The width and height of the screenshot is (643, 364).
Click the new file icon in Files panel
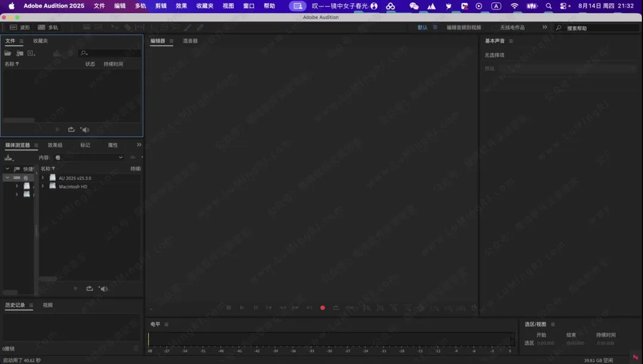click(31, 54)
